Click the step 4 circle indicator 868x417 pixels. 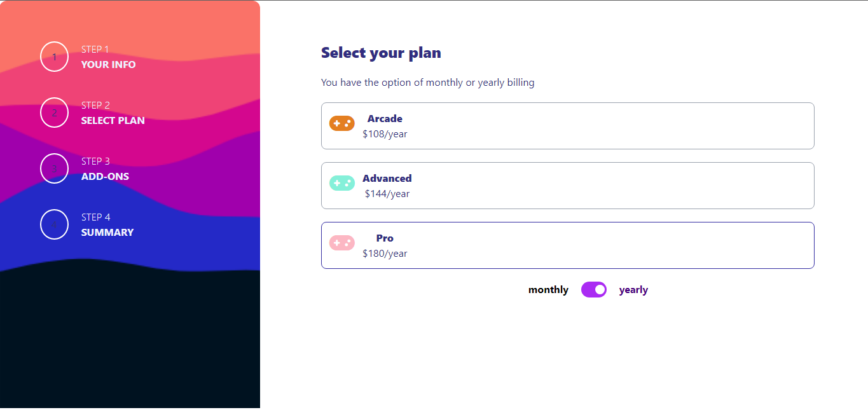coord(54,224)
